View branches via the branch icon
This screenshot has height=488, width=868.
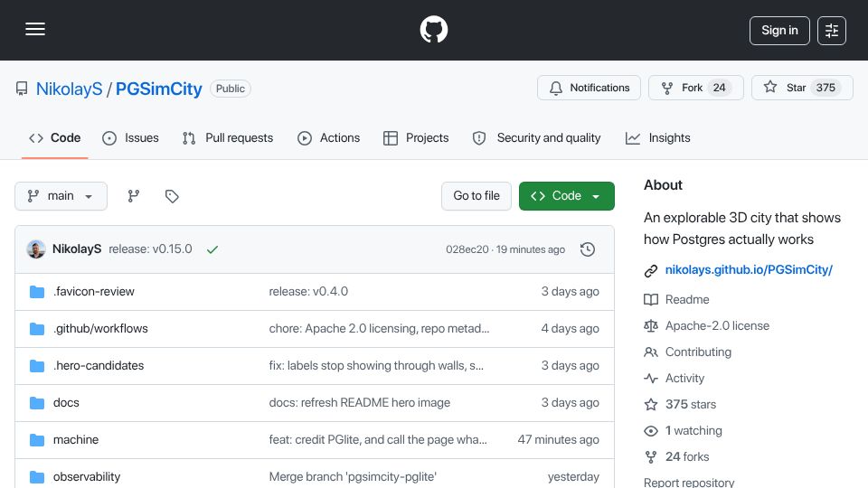[x=134, y=196]
